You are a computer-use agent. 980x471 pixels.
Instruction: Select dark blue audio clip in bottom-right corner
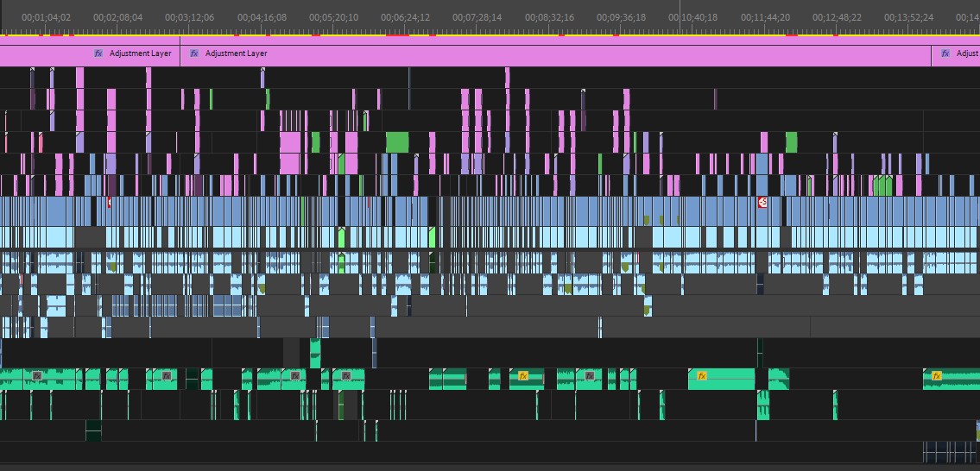click(950, 452)
